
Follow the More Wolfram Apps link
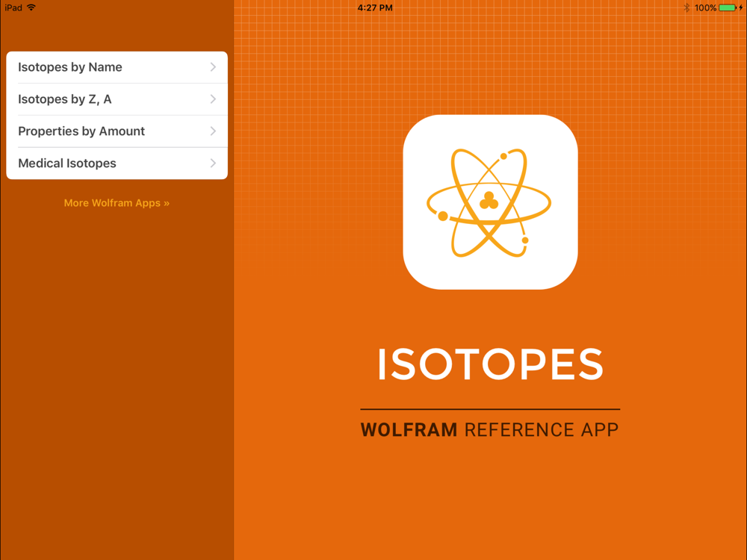click(x=117, y=203)
